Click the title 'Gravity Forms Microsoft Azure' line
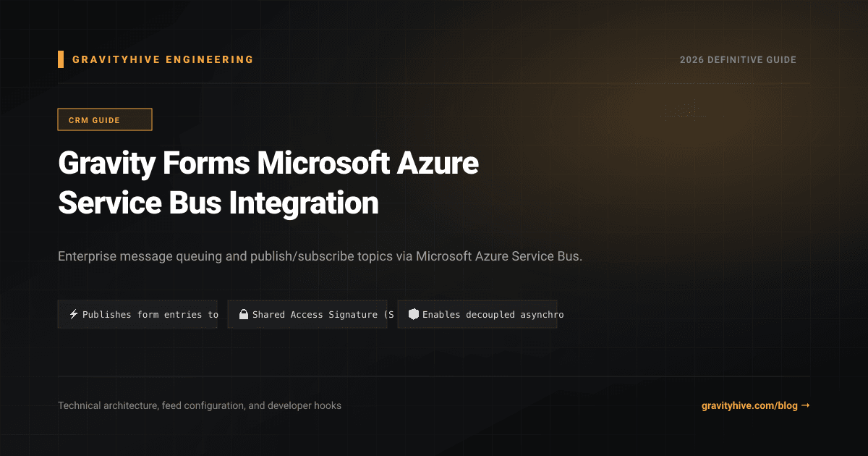The height and width of the screenshot is (456, 868). (x=268, y=164)
